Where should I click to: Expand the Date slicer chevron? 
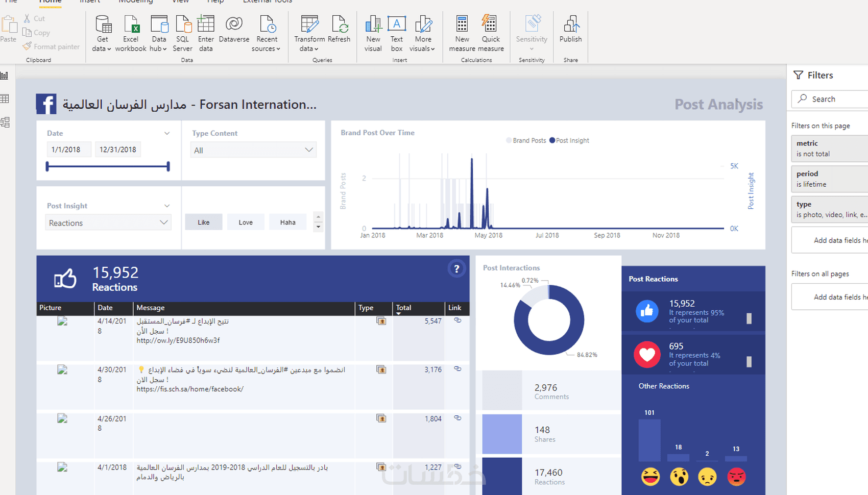click(x=167, y=133)
